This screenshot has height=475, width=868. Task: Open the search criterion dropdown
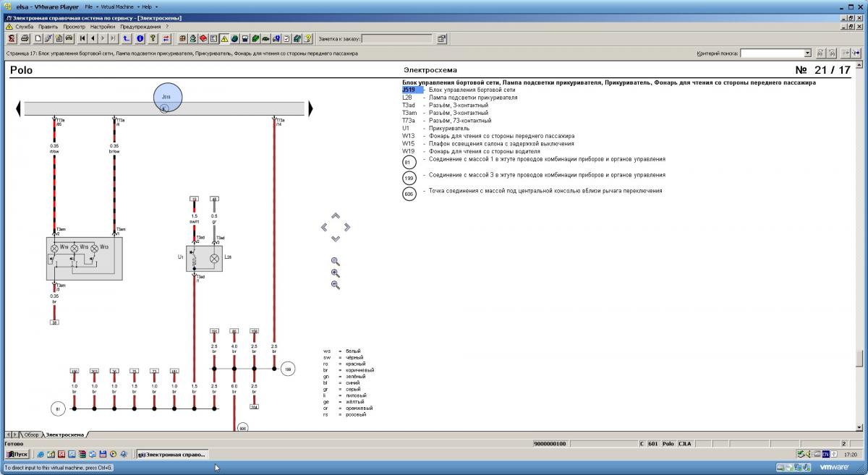(807, 53)
